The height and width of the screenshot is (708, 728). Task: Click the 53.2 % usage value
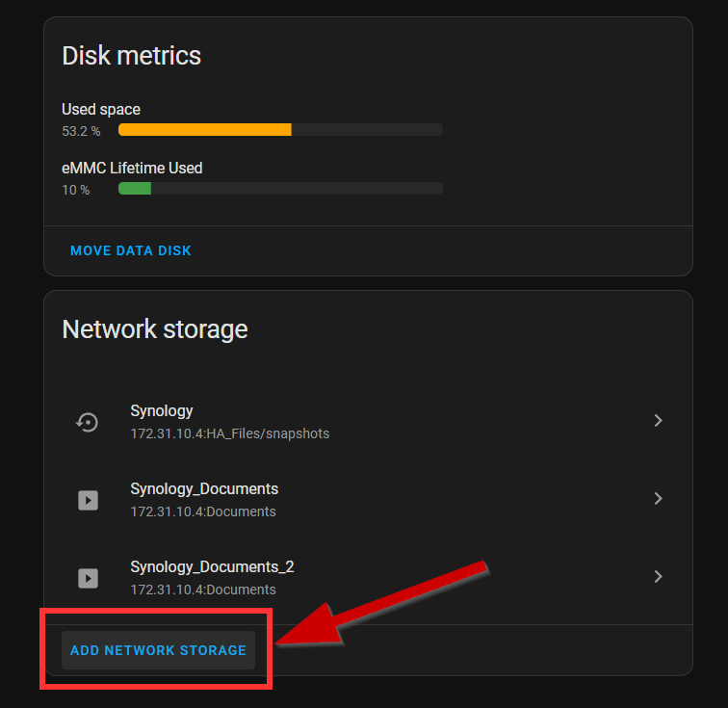point(81,131)
